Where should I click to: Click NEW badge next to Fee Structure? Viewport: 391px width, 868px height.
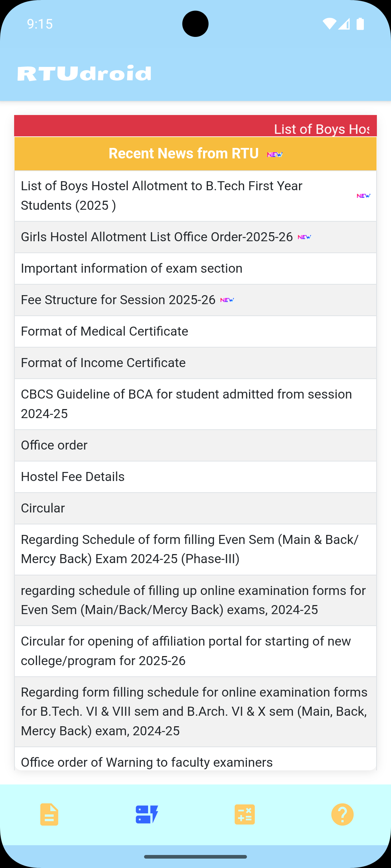227,300
